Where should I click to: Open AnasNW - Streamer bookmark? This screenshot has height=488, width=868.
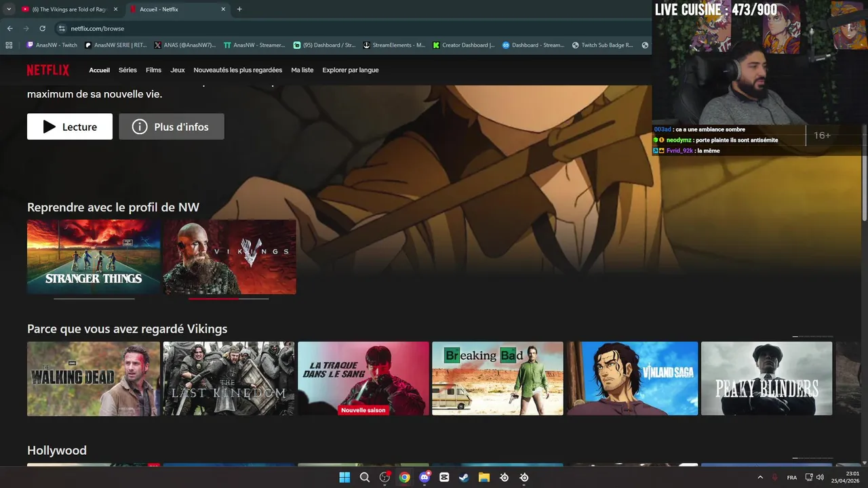[x=254, y=45]
